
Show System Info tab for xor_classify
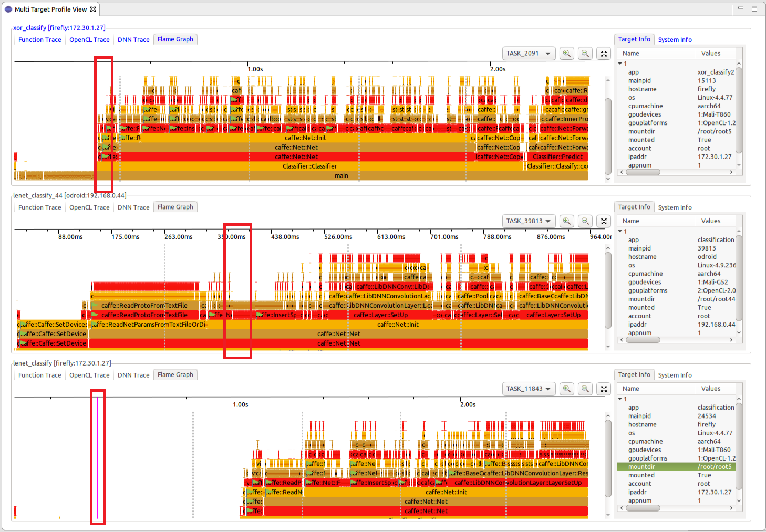coord(675,40)
